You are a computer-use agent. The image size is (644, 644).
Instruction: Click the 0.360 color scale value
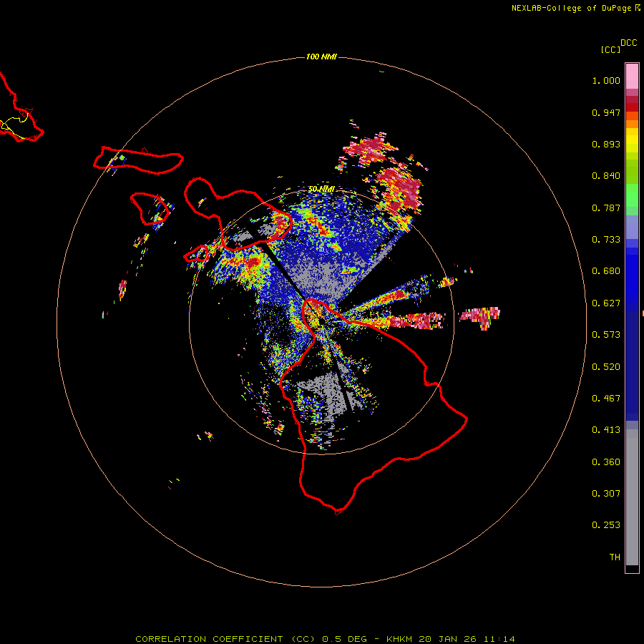(606, 462)
